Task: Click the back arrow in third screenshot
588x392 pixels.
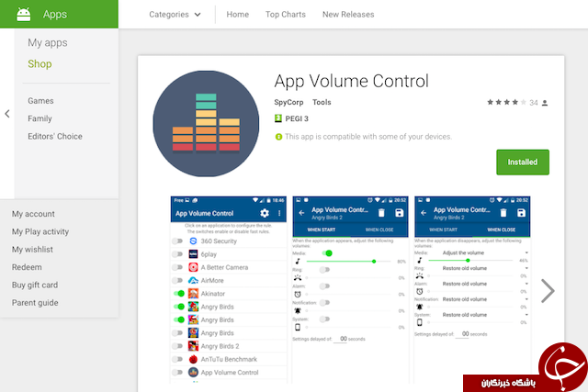Action: pyautogui.click(x=424, y=213)
